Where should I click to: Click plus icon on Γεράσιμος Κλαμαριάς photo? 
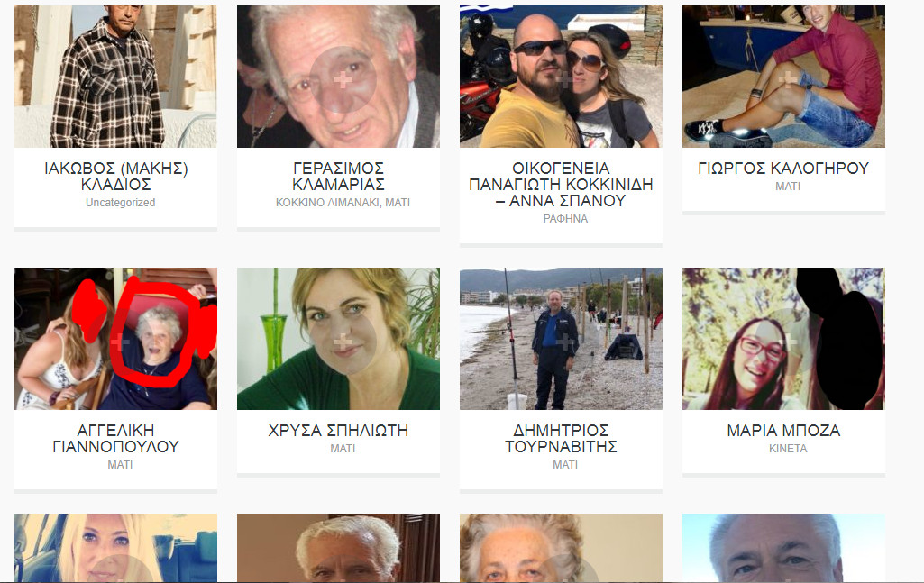coord(343,79)
